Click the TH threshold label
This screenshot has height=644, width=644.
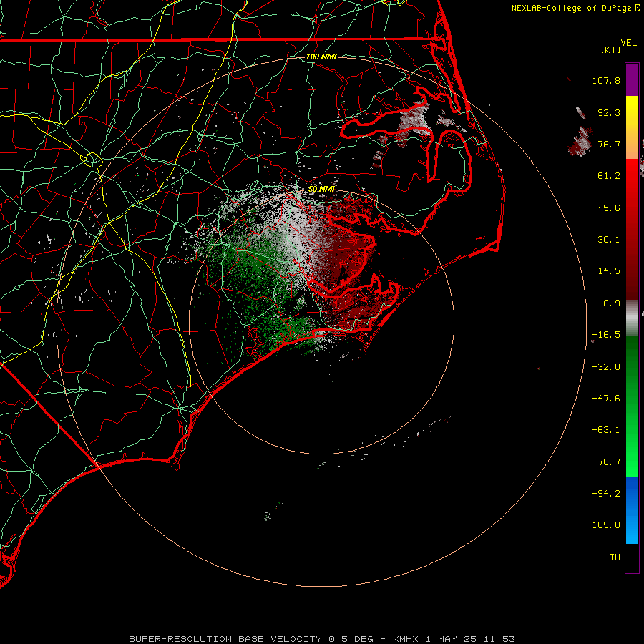[615, 557]
